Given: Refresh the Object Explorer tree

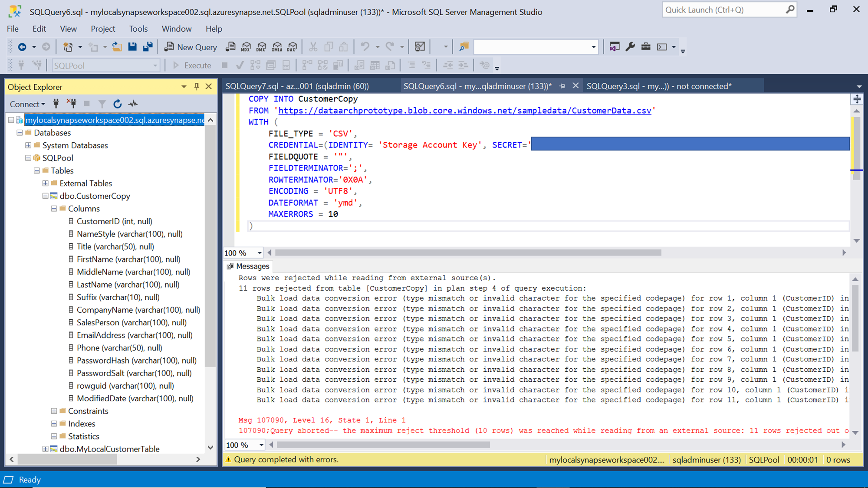Looking at the screenshot, I should point(117,104).
